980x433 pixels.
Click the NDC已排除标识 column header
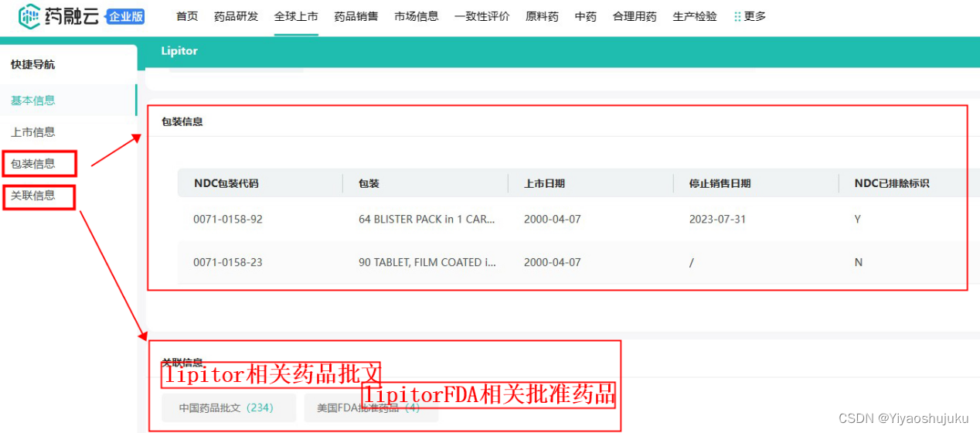(x=891, y=184)
